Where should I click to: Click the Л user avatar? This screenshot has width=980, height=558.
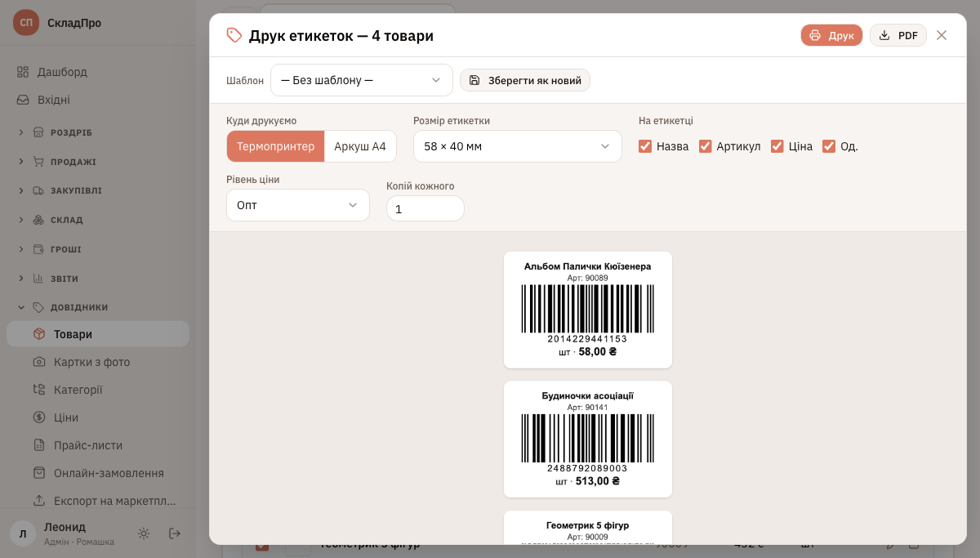pyautogui.click(x=23, y=533)
